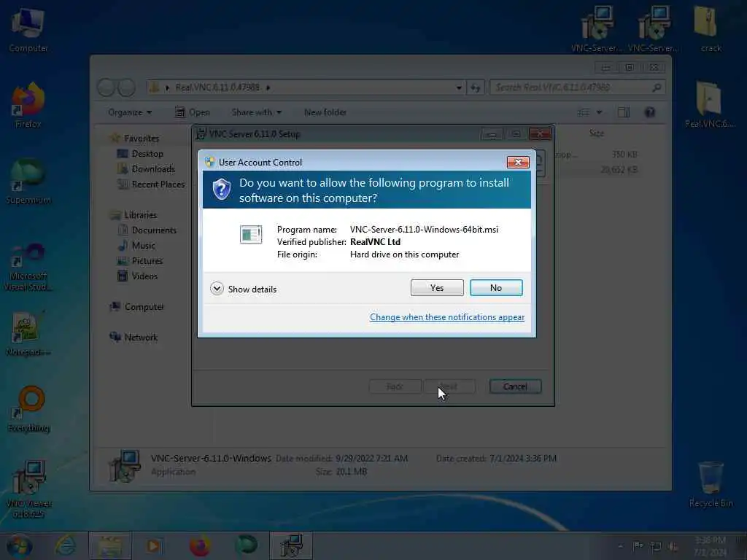The width and height of the screenshot is (747, 560).
Task: Open File Explorer taskbar button
Action: point(110,546)
